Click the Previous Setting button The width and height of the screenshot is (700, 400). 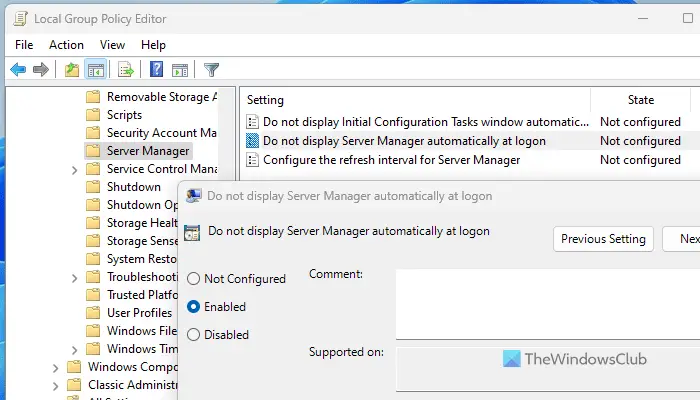603,239
